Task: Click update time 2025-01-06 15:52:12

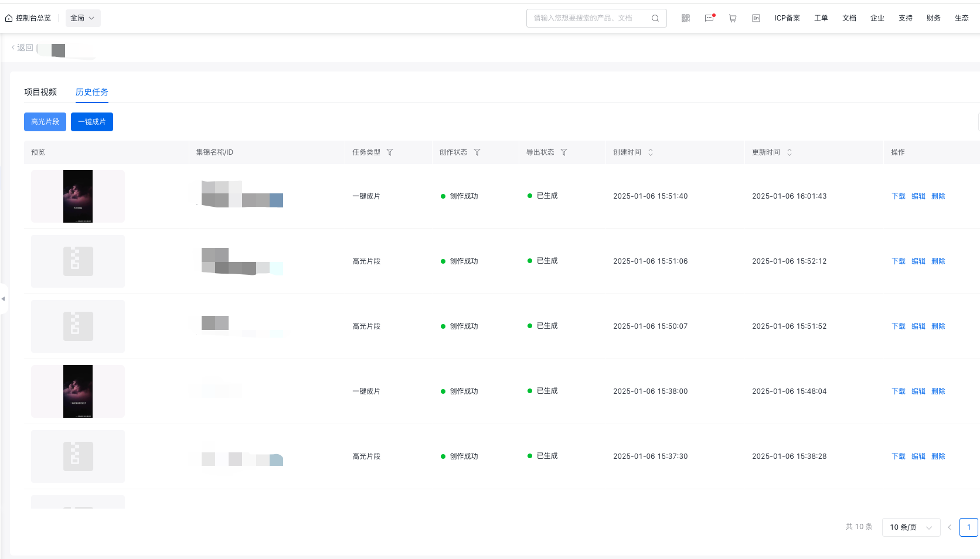Action: coord(790,261)
